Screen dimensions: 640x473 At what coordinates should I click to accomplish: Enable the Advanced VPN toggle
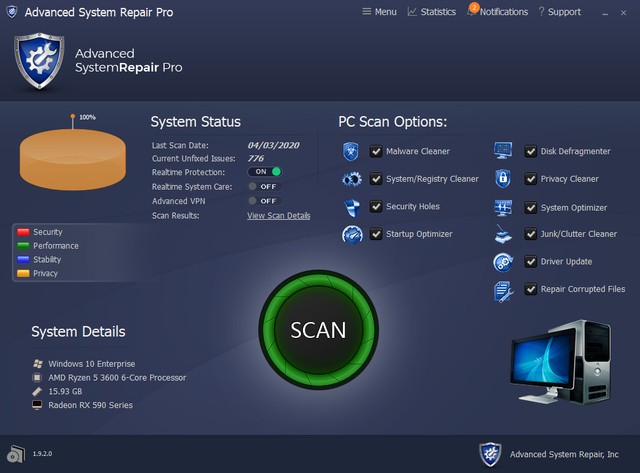pyautogui.click(x=264, y=201)
